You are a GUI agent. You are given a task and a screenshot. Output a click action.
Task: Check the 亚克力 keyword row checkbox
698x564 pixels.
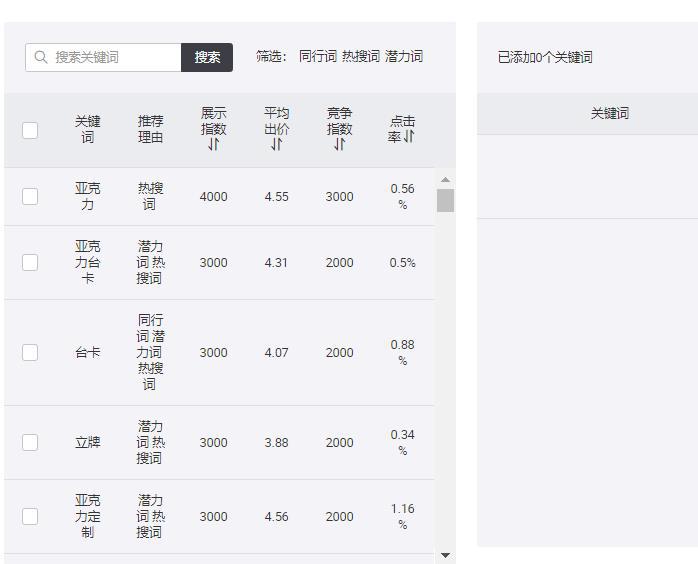pos(30,197)
